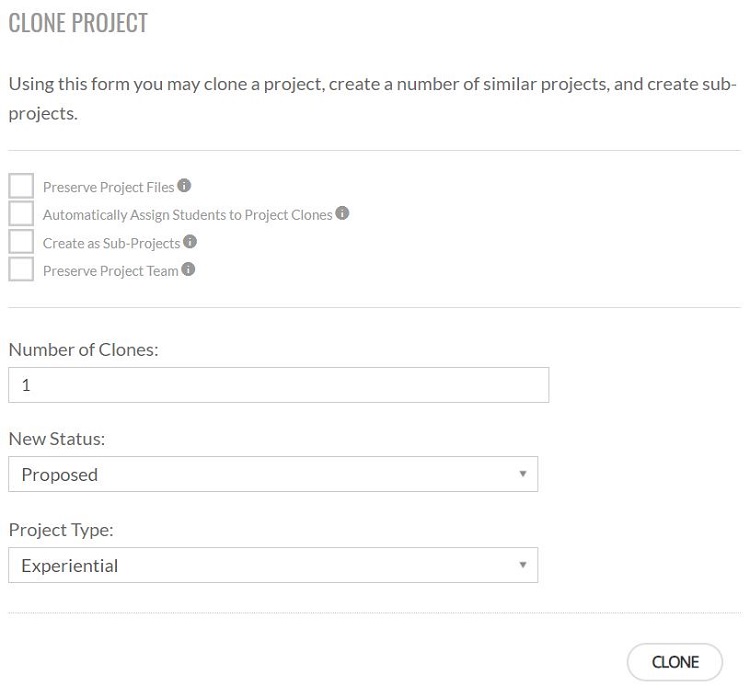Screen dimensions: 750x698
Task: Show info for Preserve Project Team
Action: coord(188,269)
